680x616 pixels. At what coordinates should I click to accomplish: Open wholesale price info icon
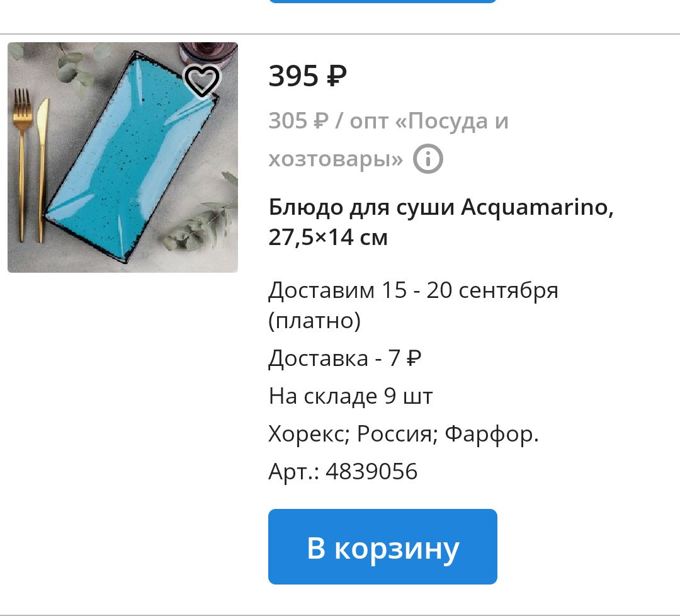[428, 159]
